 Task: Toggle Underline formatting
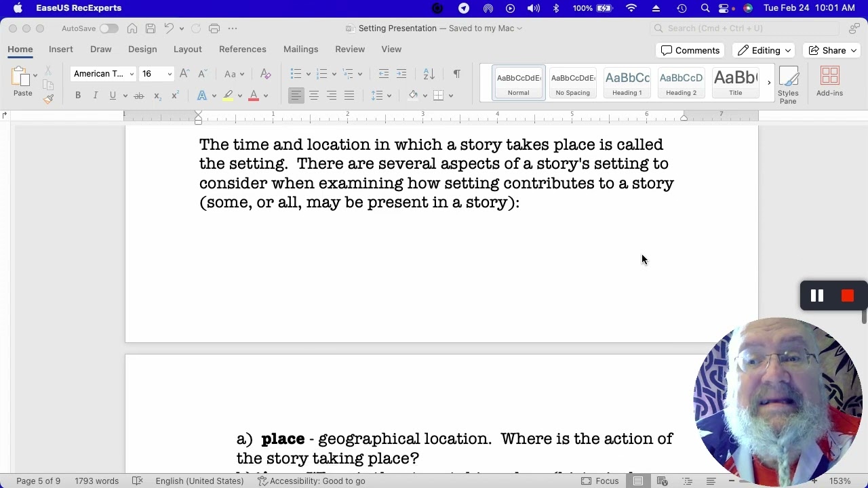[x=113, y=96]
